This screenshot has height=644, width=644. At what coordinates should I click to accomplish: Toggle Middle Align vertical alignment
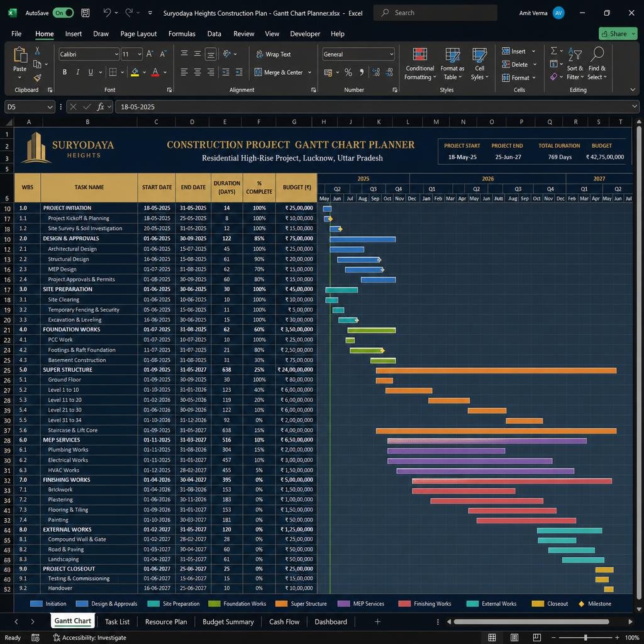point(197,53)
